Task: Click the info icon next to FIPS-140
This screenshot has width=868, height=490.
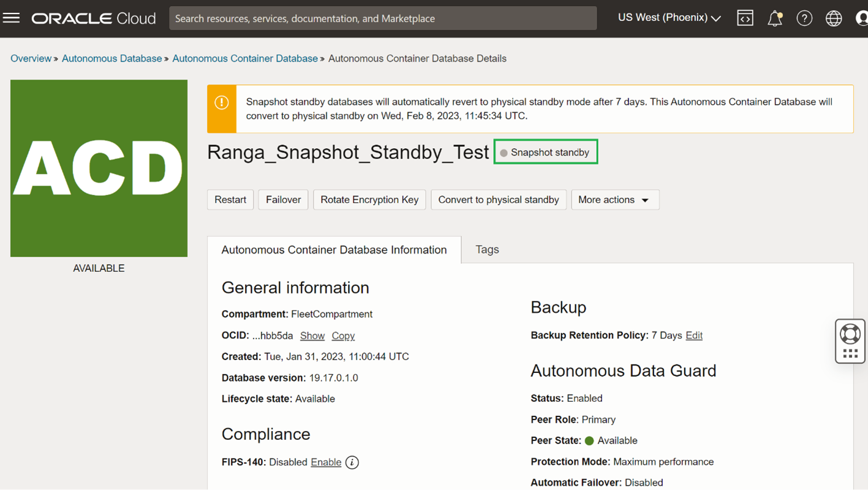Action: 352,462
